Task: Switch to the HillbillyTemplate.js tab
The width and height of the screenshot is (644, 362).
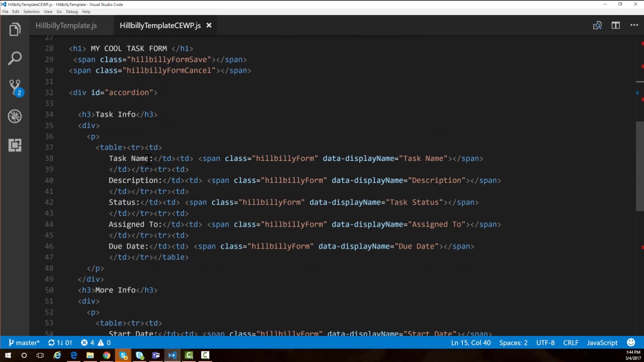Action: 66,25
